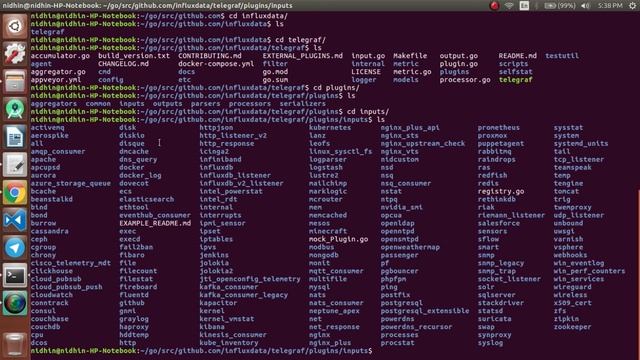Viewport: 640px width, 360px height.
Task: Click 'stackdriver' directory name
Action: (x=501, y=303)
